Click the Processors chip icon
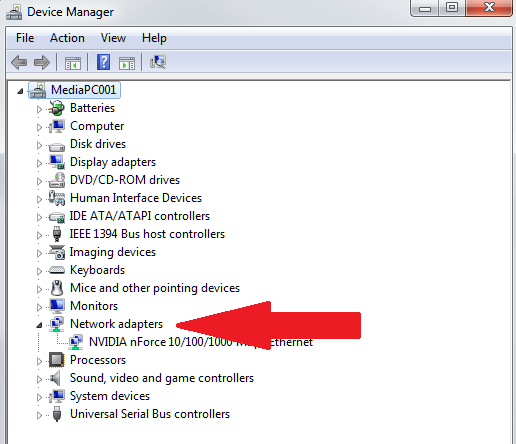The height and width of the screenshot is (444, 516). coord(57,360)
